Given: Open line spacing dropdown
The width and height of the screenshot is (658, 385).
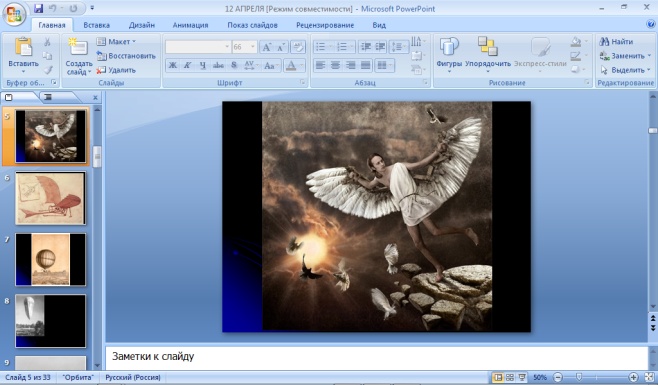Looking at the screenshot, I should tap(399, 47).
